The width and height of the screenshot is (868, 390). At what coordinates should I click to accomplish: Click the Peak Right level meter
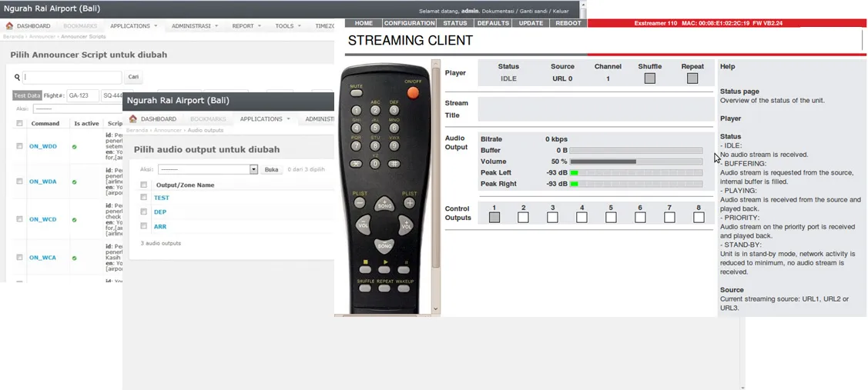[636, 184]
